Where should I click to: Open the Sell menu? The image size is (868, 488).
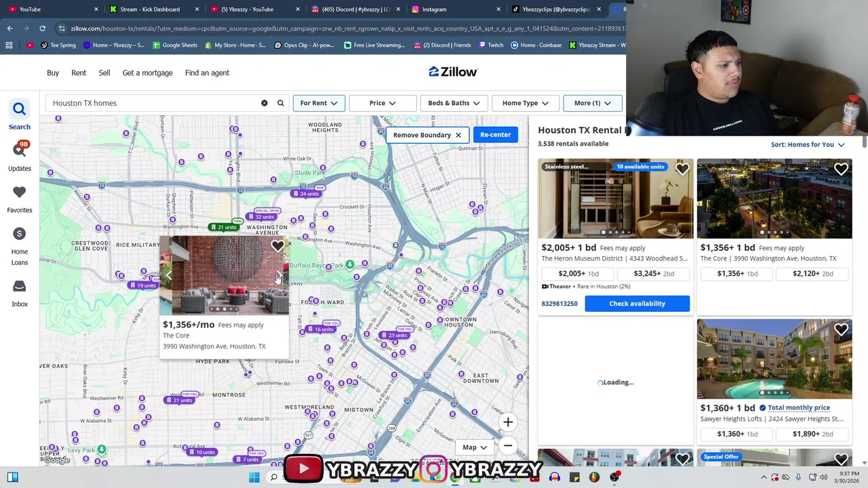104,73
